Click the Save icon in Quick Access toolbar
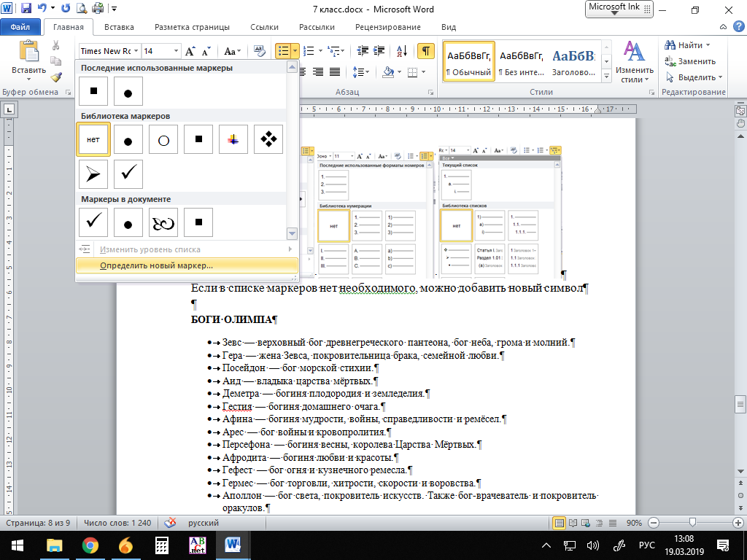The height and width of the screenshot is (560, 747). (26, 9)
